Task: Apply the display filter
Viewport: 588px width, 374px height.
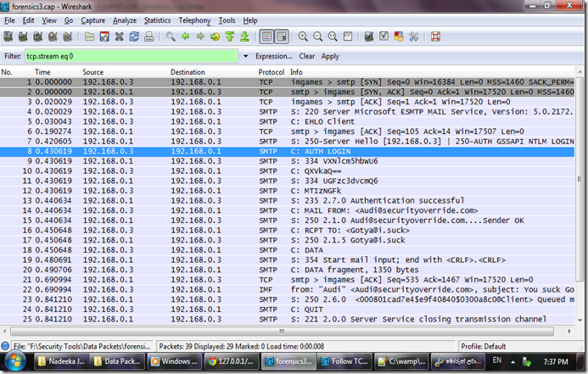Action: coord(330,56)
